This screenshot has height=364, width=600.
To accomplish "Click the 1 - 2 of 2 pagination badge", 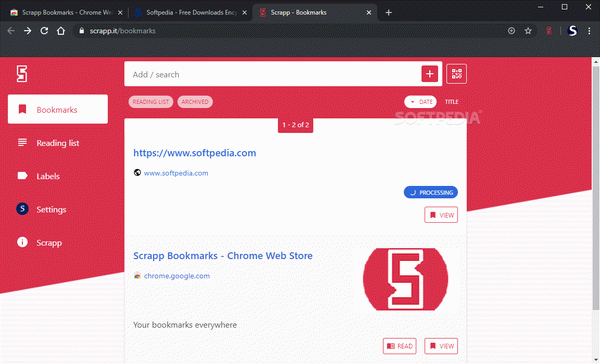I will (295, 125).
